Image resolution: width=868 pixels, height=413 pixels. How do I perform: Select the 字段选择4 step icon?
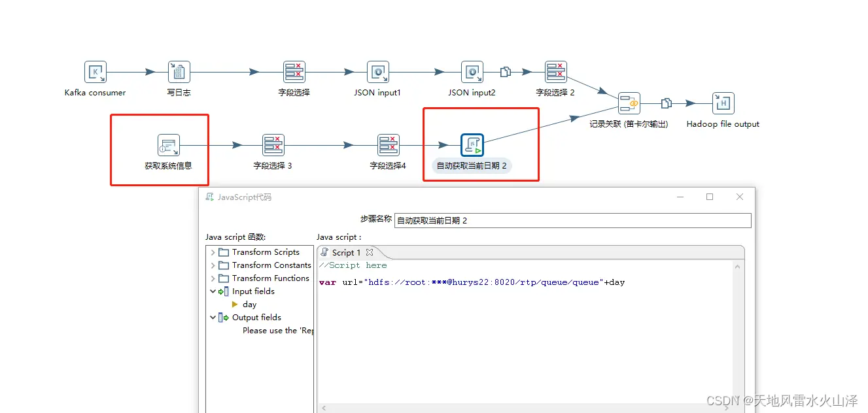click(x=388, y=145)
